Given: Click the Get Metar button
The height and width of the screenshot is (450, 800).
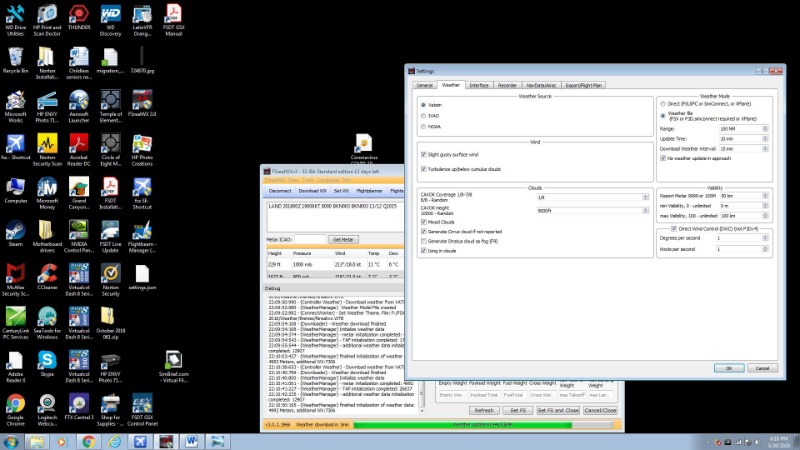Looking at the screenshot, I should 343,239.
